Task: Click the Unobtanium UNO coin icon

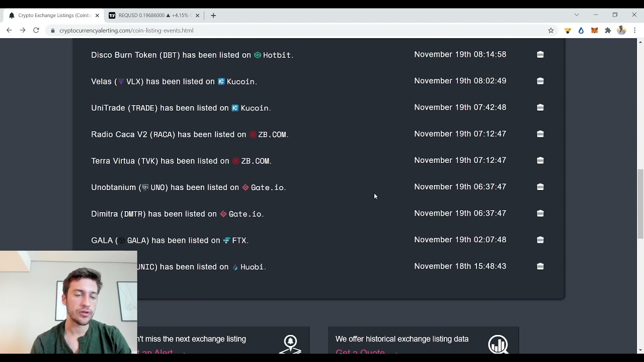Action: [145, 187]
